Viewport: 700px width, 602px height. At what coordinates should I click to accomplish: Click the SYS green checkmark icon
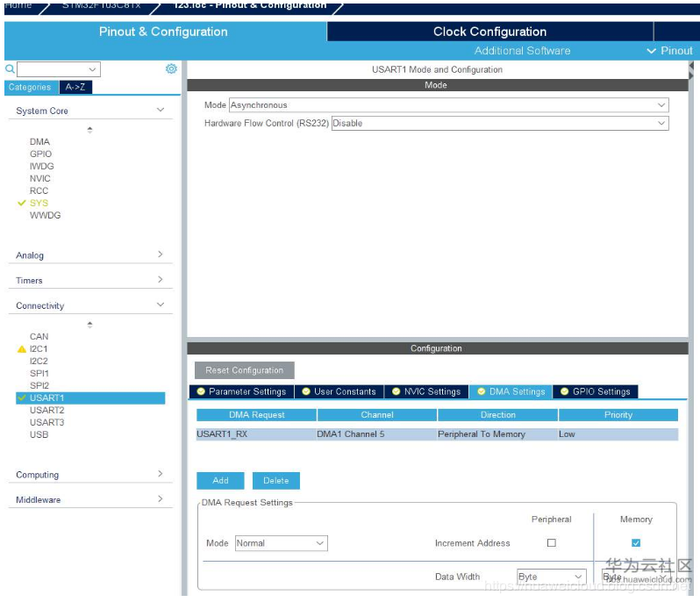(x=21, y=203)
